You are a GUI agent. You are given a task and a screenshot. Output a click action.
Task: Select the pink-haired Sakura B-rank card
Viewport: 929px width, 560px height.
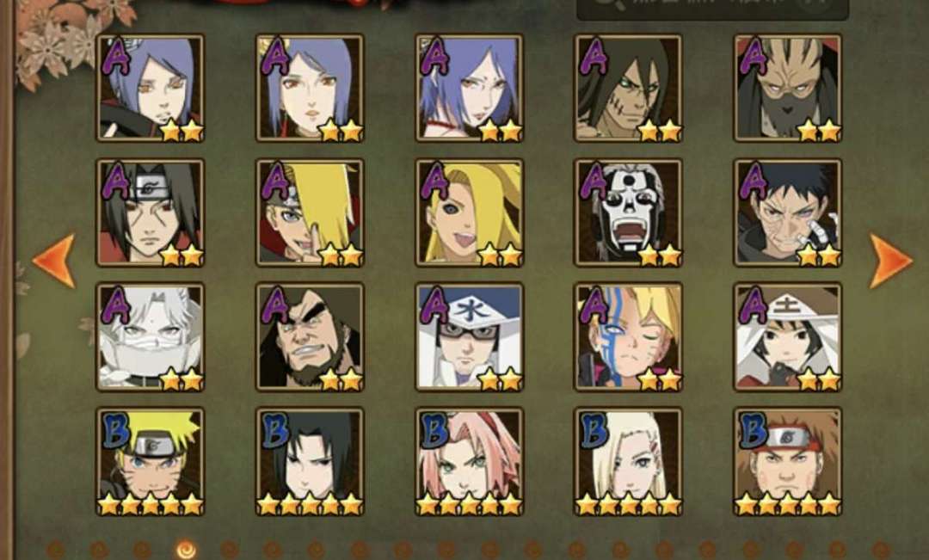click(x=470, y=461)
